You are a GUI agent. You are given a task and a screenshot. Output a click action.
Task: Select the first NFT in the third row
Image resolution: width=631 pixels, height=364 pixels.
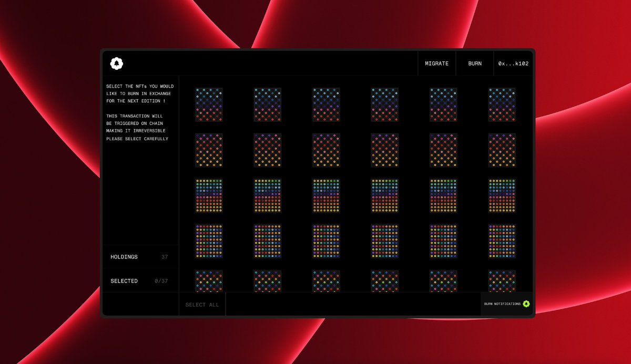click(209, 196)
